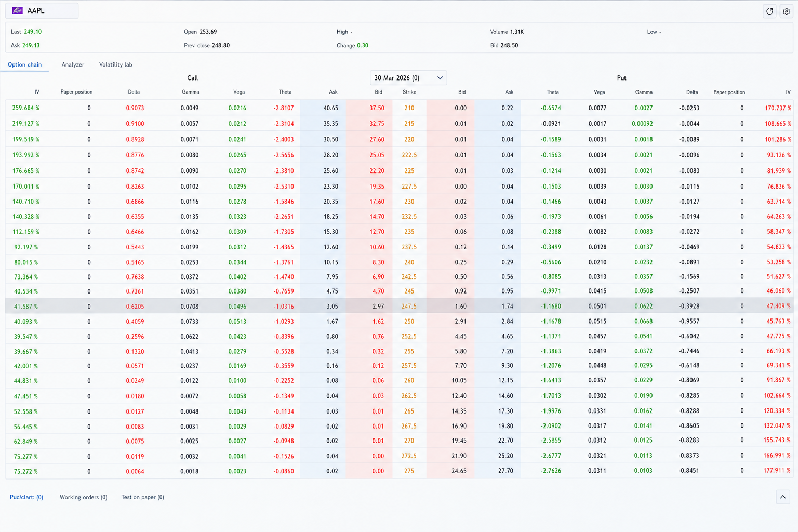
Task: Show Test on paper (0) tab
Action: pos(143,497)
